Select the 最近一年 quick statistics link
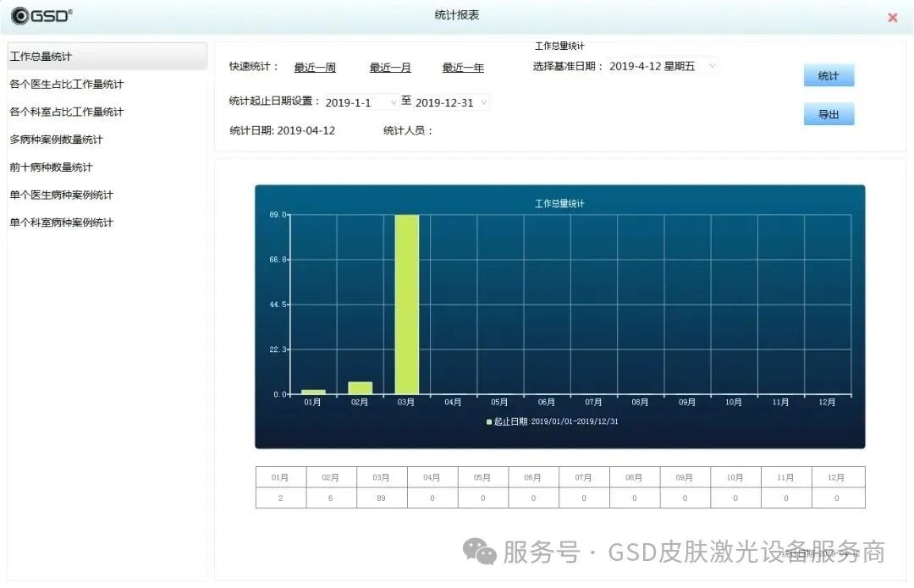This screenshot has height=588, width=914. coord(462,68)
